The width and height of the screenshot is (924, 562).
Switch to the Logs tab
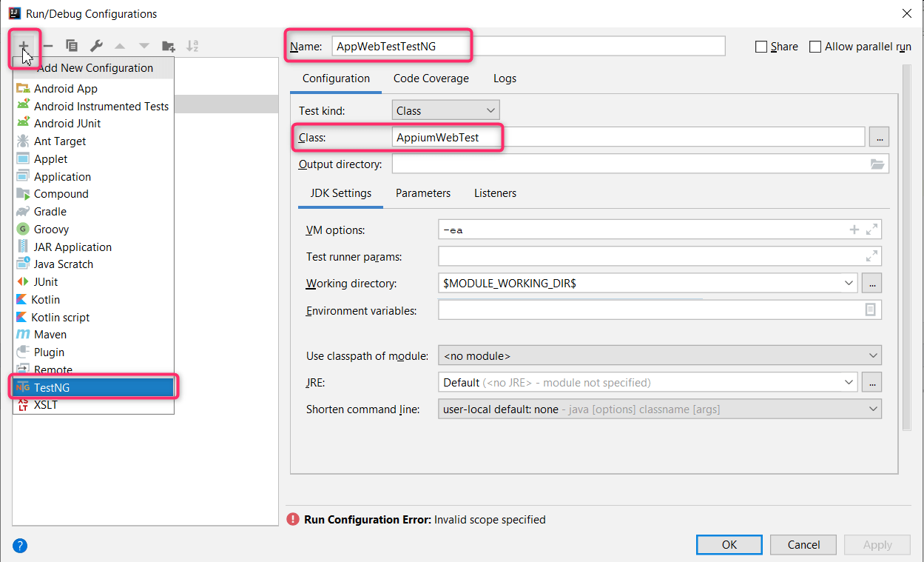[505, 78]
